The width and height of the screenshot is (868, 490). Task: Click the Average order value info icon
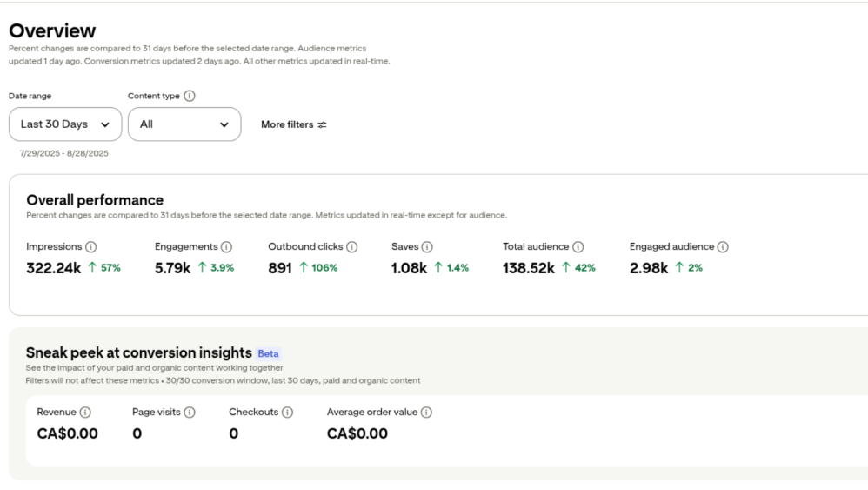(427, 412)
